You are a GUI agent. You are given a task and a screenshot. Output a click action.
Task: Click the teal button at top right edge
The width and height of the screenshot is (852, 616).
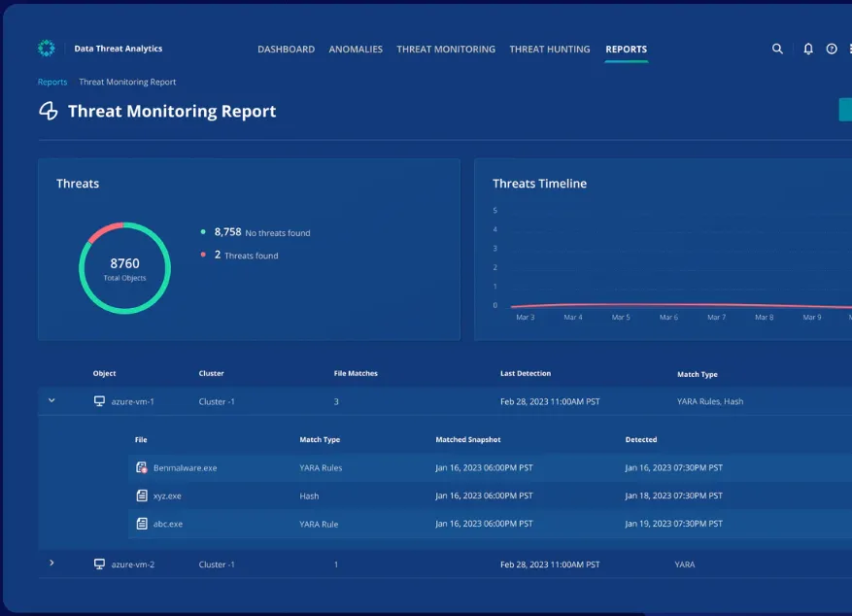pos(846,110)
